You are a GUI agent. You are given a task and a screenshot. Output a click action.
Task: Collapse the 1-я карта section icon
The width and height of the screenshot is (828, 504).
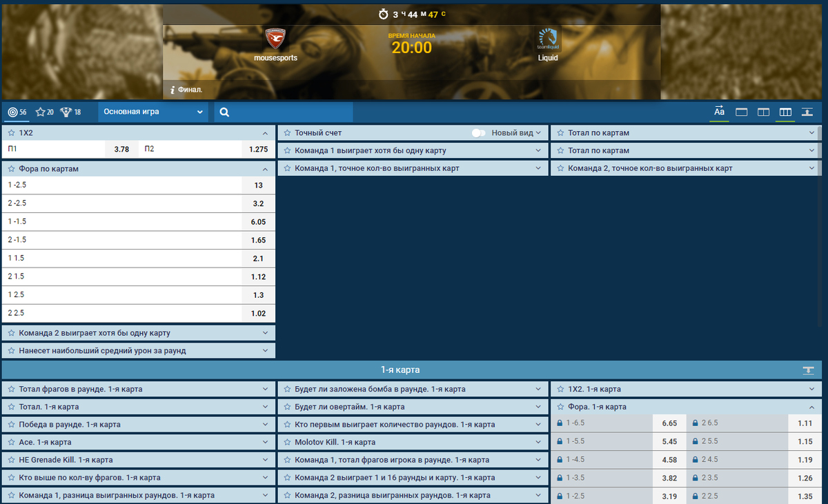[x=808, y=370]
